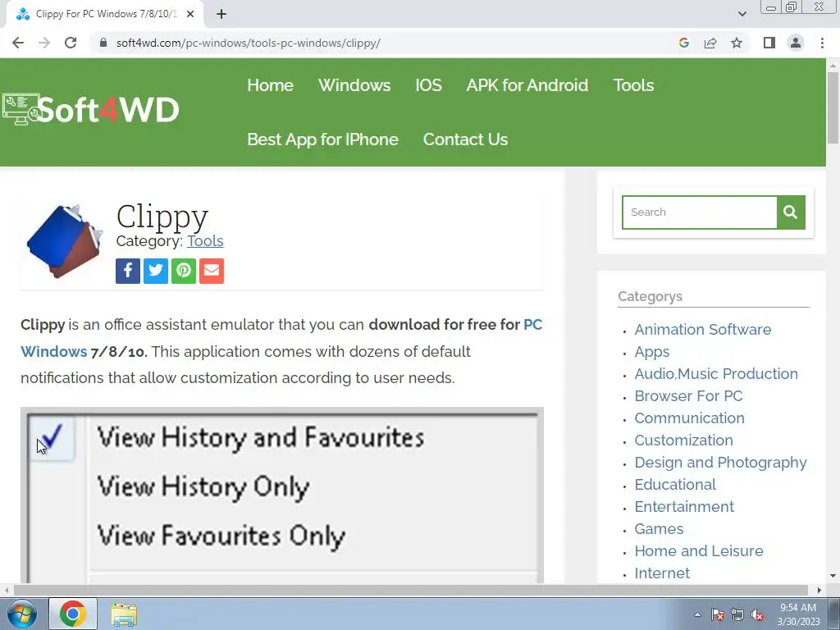Image resolution: width=840 pixels, height=630 pixels.
Task: Open a new tab with plus button
Action: tap(221, 14)
